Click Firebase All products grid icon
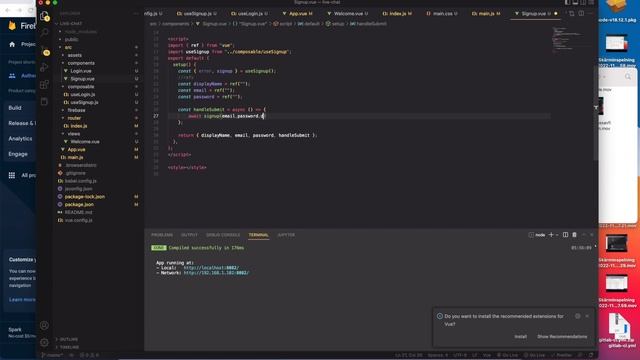This screenshot has height=360, width=640. pyautogui.click(x=12, y=175)
